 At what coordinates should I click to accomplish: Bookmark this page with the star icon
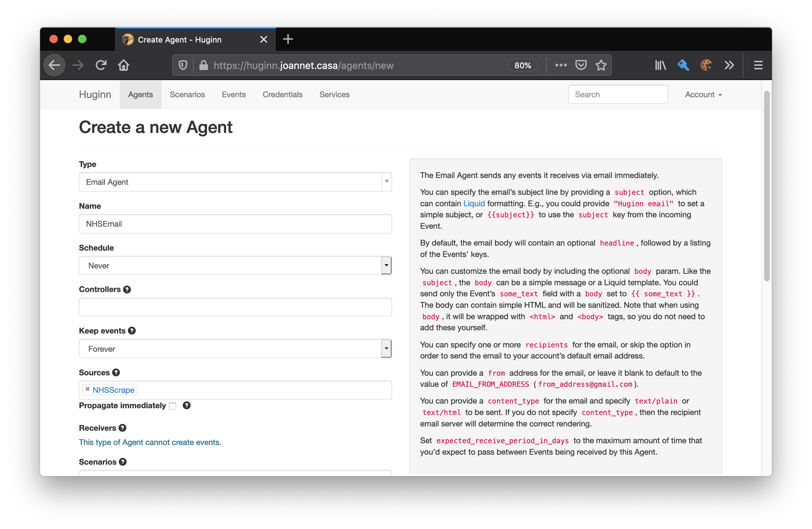(x=601, y=65)
